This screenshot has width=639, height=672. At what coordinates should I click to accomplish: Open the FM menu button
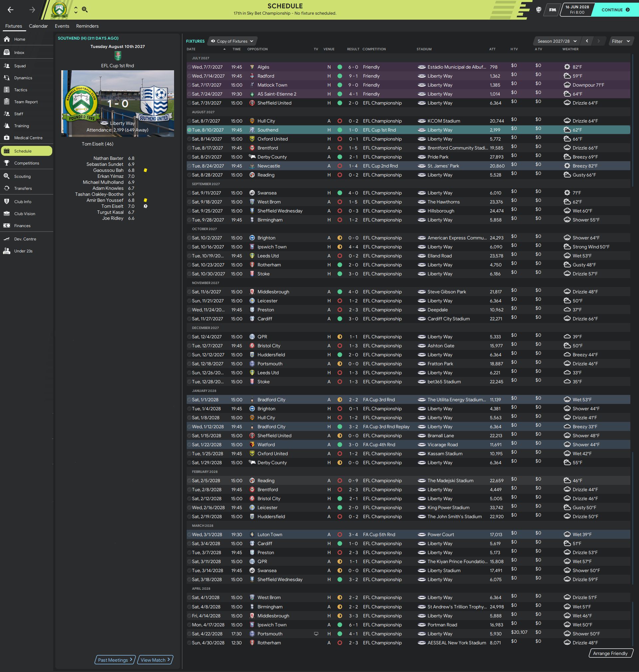(552, 10)
